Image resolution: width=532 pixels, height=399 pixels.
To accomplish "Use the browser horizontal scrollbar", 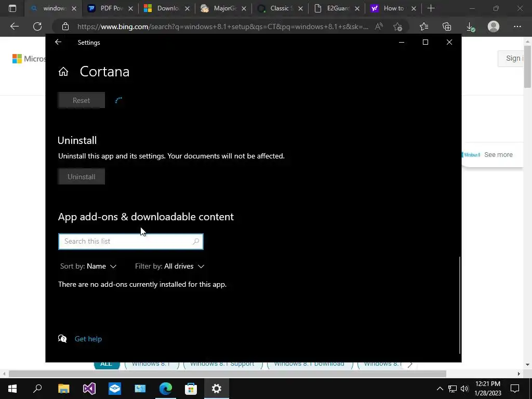I will [x=228, y=374].
